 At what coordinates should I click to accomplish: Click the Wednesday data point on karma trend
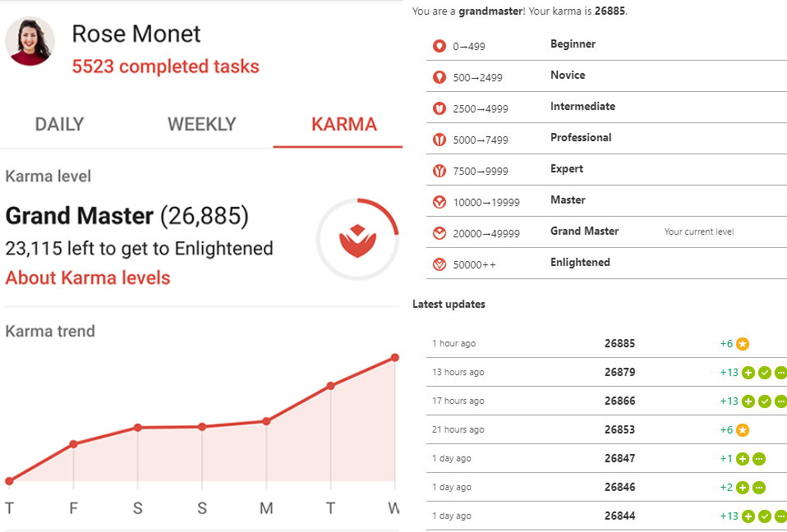point(395,357)
